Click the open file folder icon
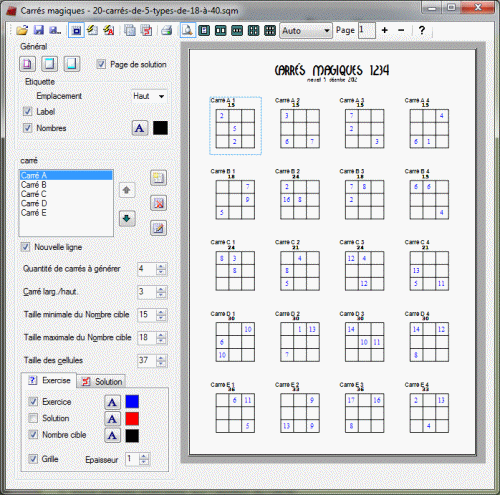Image resolution: width=500 pixels, height=495 pixels. [x=22, y=31]
